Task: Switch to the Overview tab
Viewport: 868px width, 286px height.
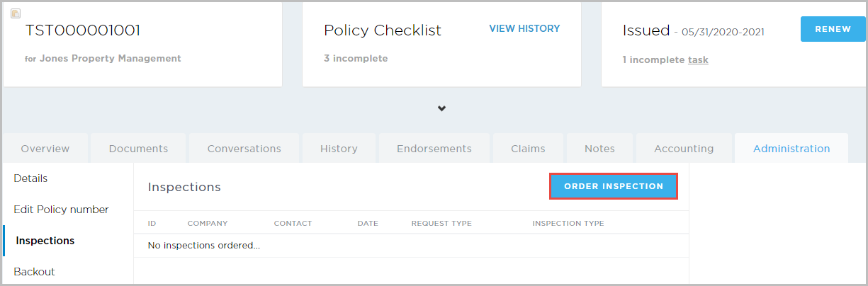Action: pyautogui.click(x=45, y=149)
